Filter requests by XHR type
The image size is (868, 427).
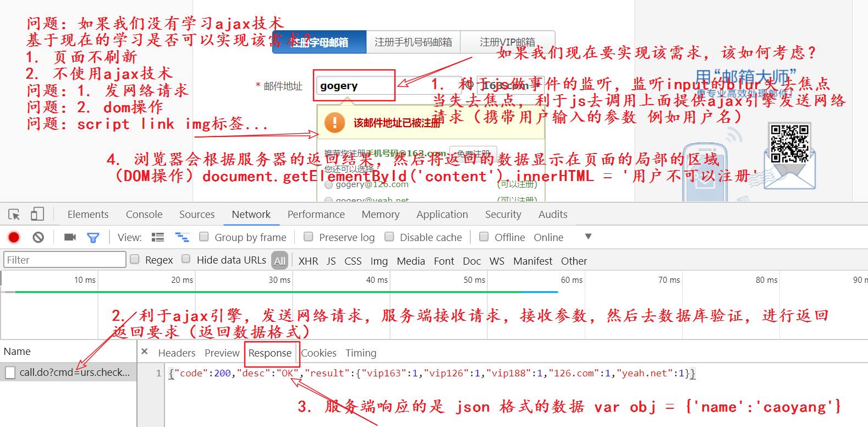(x=308, y=261)
